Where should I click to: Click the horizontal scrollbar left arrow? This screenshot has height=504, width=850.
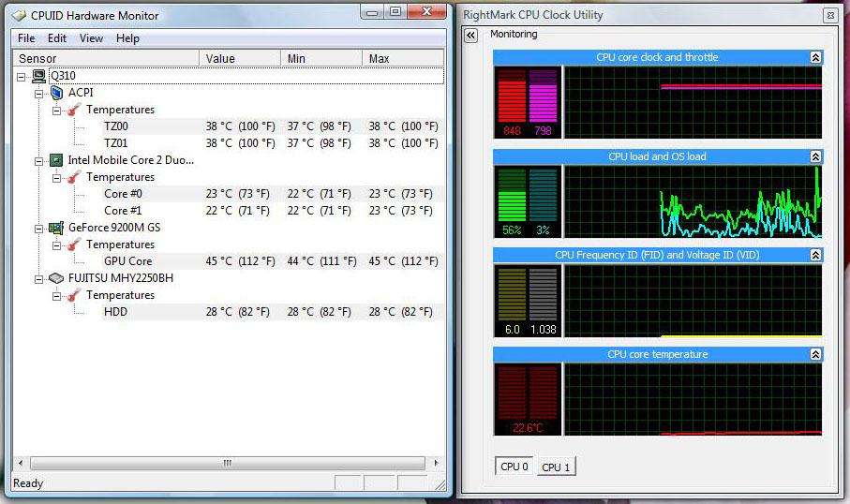(21, 463)
